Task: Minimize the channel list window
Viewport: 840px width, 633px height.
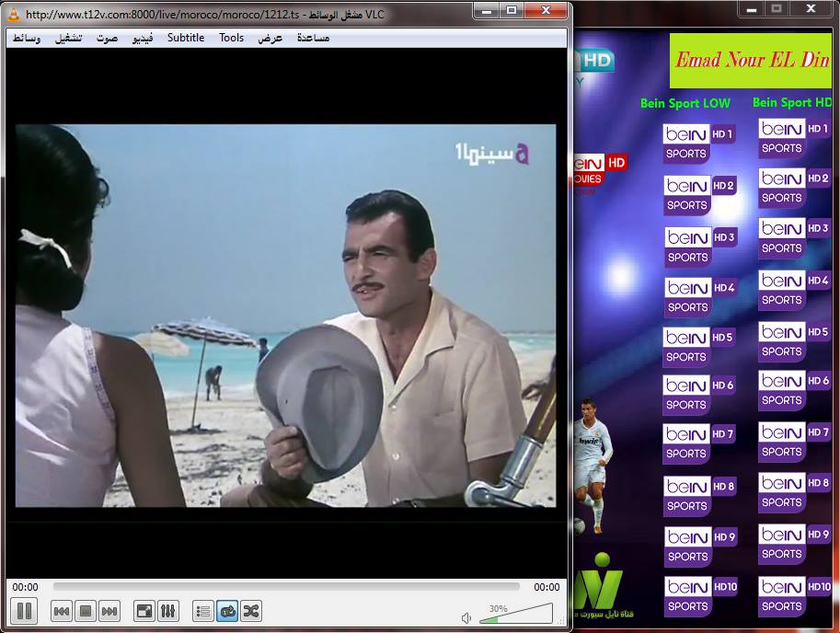Action: [x=752, y=9]
